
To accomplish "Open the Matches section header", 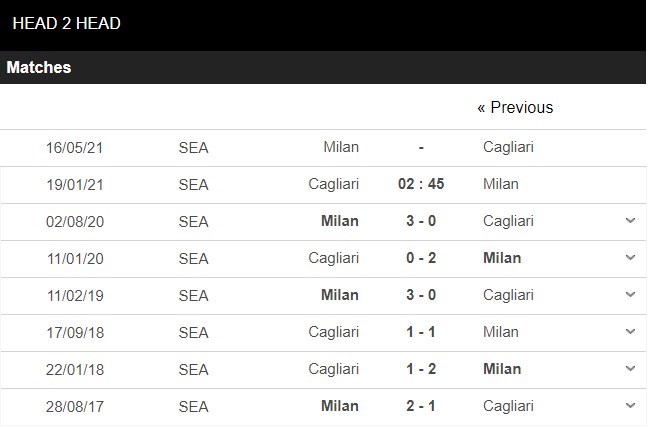I will [39, 67].
